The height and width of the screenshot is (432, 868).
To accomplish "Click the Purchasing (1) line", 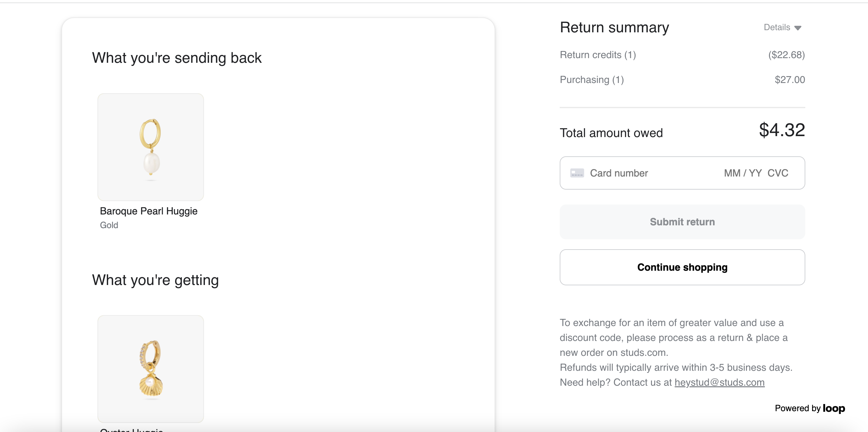I will tap(682, 80).
